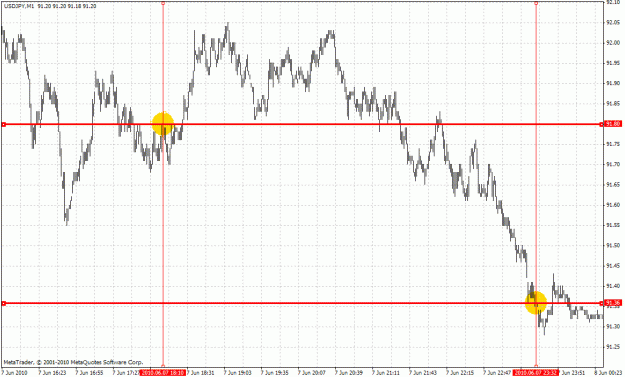Screen dimensions: 625x377
Task: Click the 7 Jun 16:55 time label
Action: [x=89, y=373]
